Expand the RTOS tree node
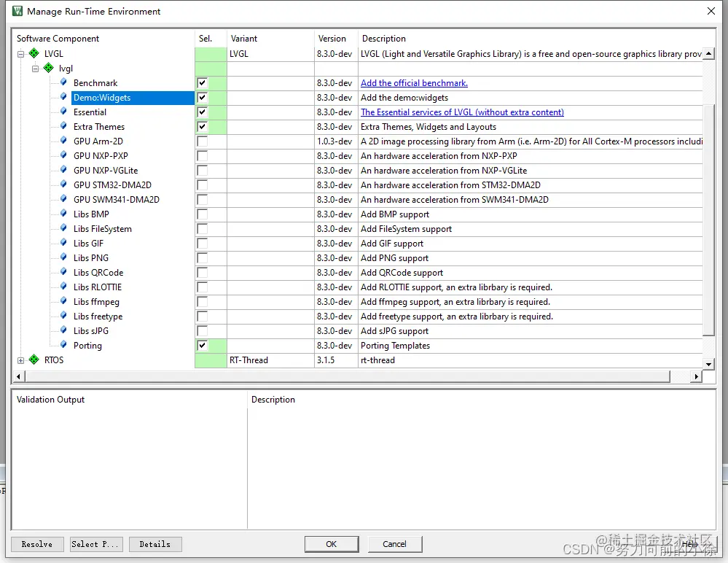 point(21,360)
